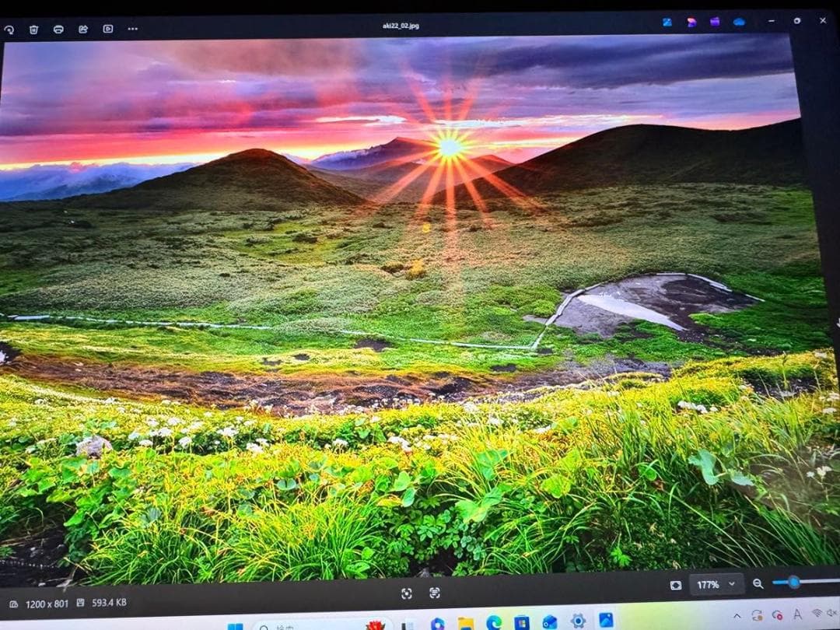Click the purple Clipchamp icon in the title bar
This screenshot has width=840, height=630.
(715, 22)
